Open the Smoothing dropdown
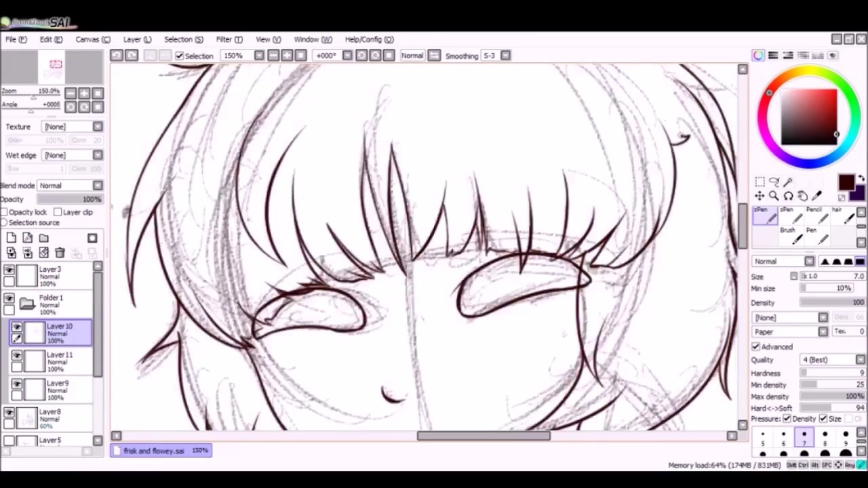Viewport: 868px width, 488px height. [x=505, y=56]
